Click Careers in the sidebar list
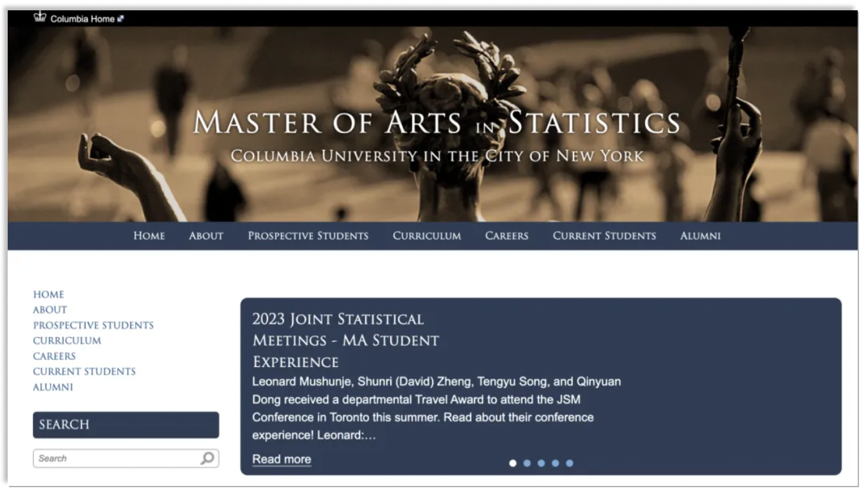Screen dimensions: 868x493 [55, 357]
